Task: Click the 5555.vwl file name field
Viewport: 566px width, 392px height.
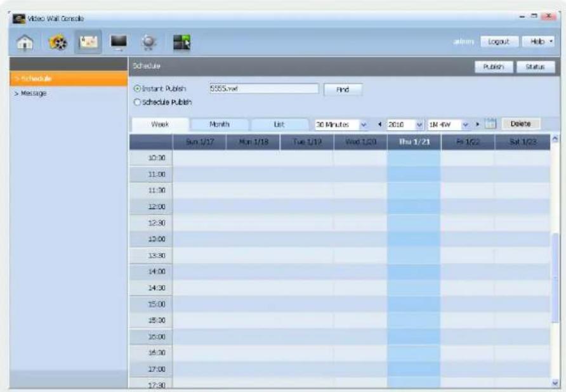Action: pos(263,88)
